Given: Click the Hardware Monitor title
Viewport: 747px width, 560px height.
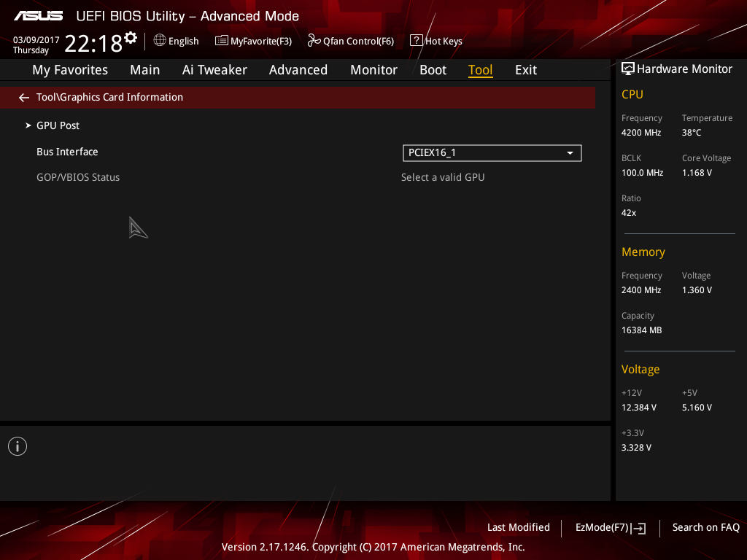Looking at the screenshot, I should point(684,69).
